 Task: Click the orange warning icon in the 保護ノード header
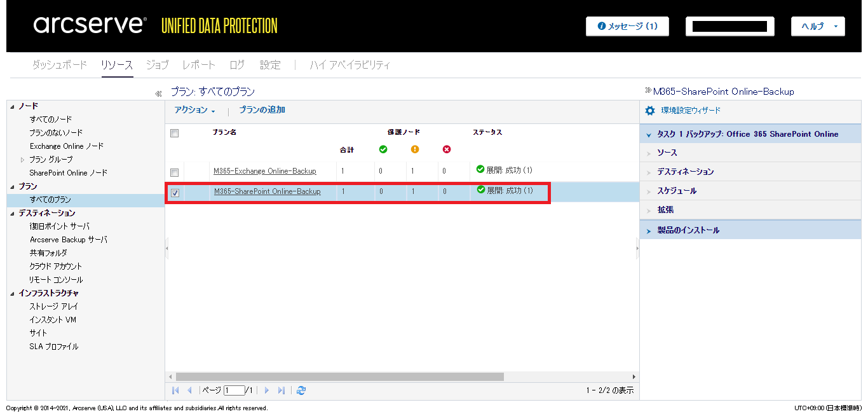415,149
